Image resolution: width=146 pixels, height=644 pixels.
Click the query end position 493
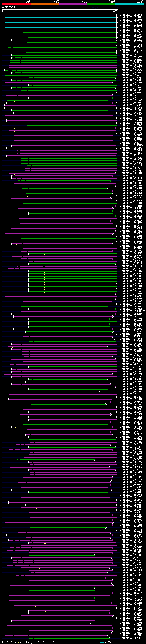(115, 11)
